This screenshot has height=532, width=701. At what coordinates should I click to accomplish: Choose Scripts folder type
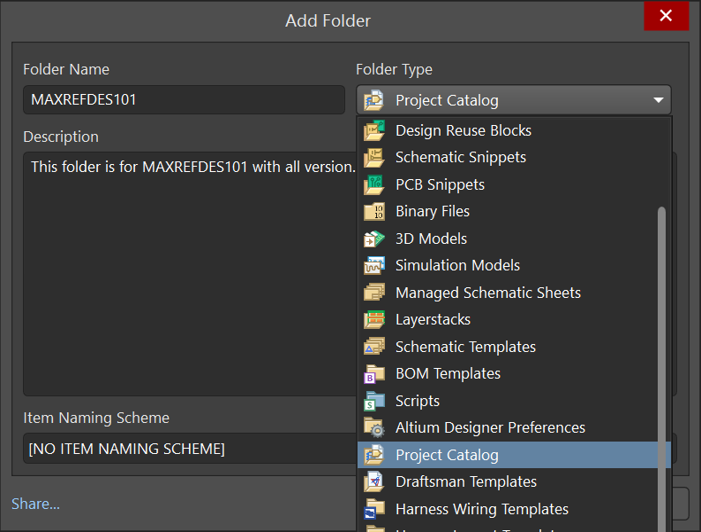[508, 401]
